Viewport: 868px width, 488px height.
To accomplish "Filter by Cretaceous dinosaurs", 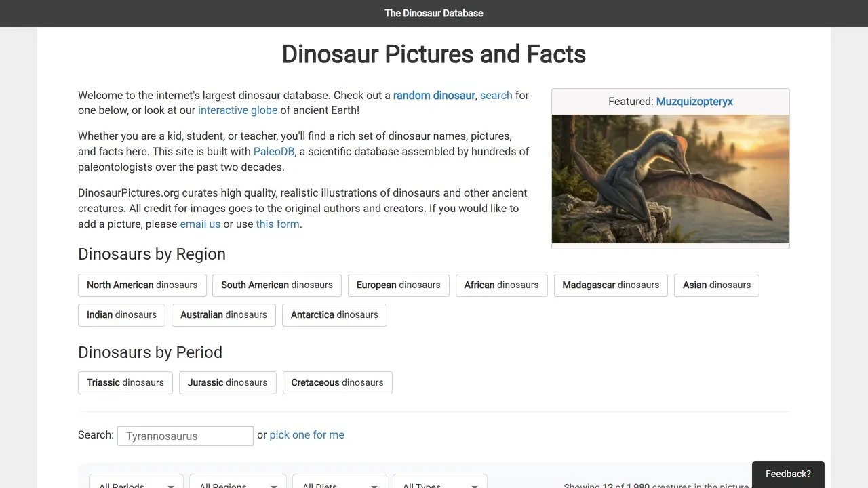I will [x=338, y=382].
